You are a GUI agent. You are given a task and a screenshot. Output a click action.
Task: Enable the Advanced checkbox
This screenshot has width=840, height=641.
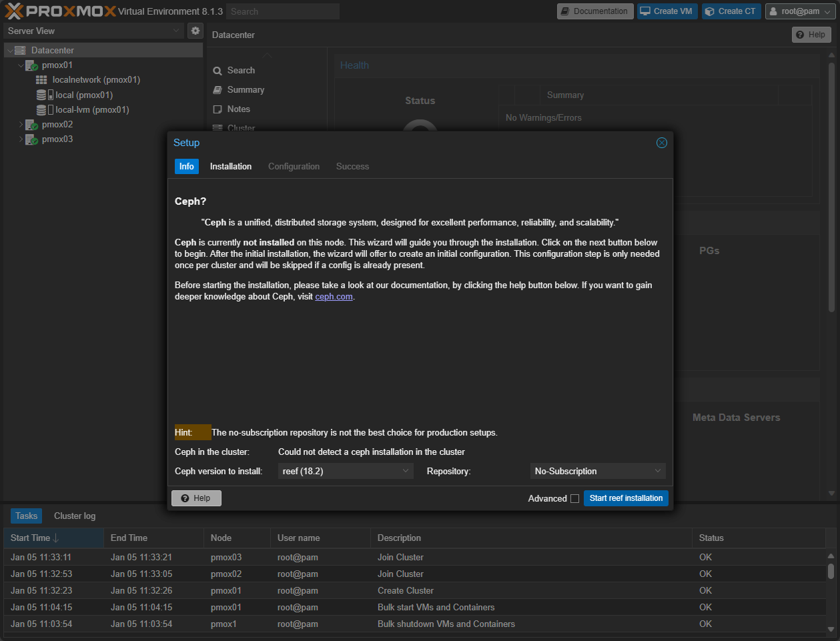[x=574, y=499]
